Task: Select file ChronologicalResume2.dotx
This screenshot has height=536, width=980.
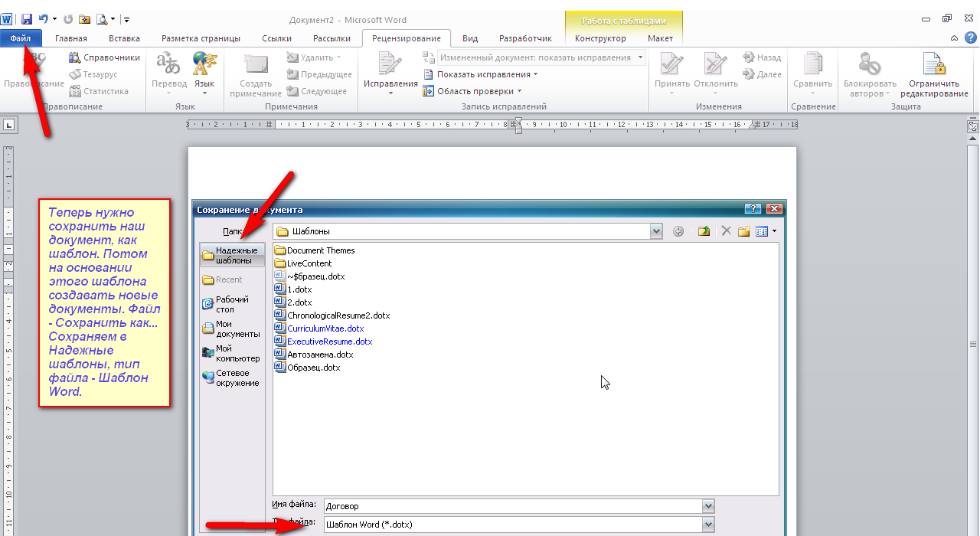Action: pos(332,315)
